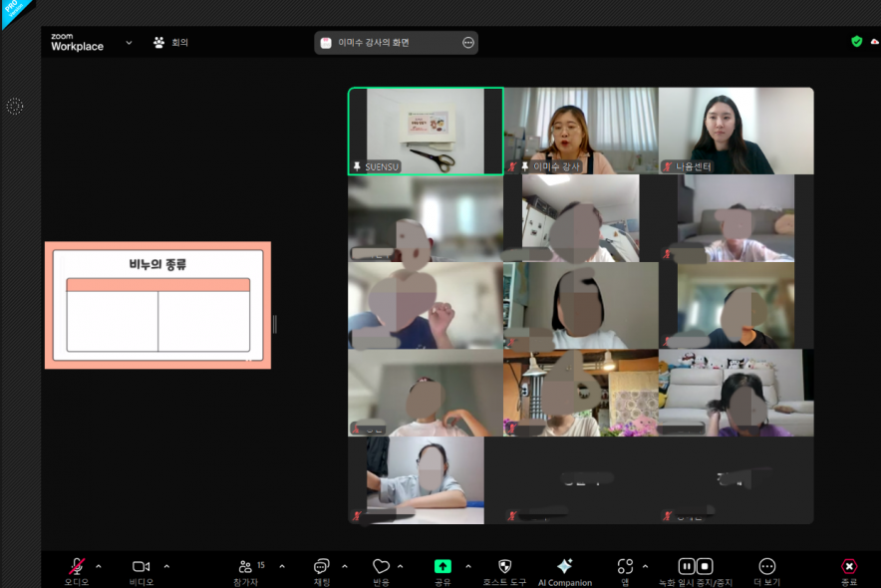Select the SUENSU video thumbnail
Viewport: 881px width, 588px height.
[x=426, y=131]
